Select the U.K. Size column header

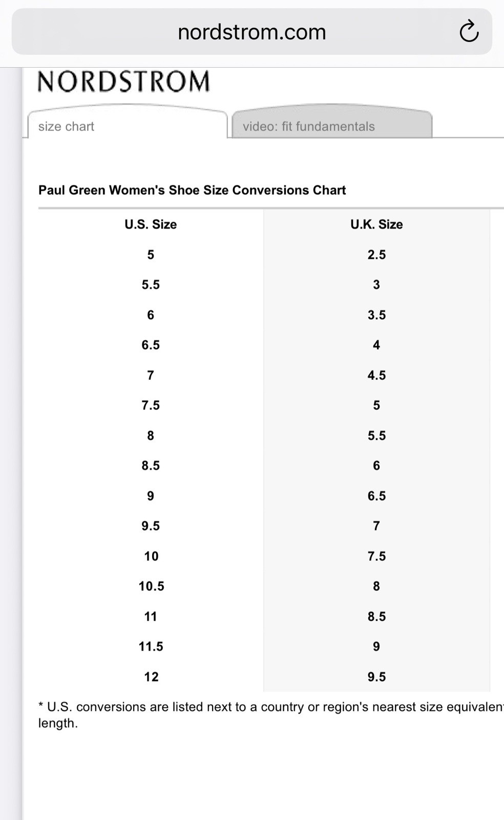click(376, 224)
